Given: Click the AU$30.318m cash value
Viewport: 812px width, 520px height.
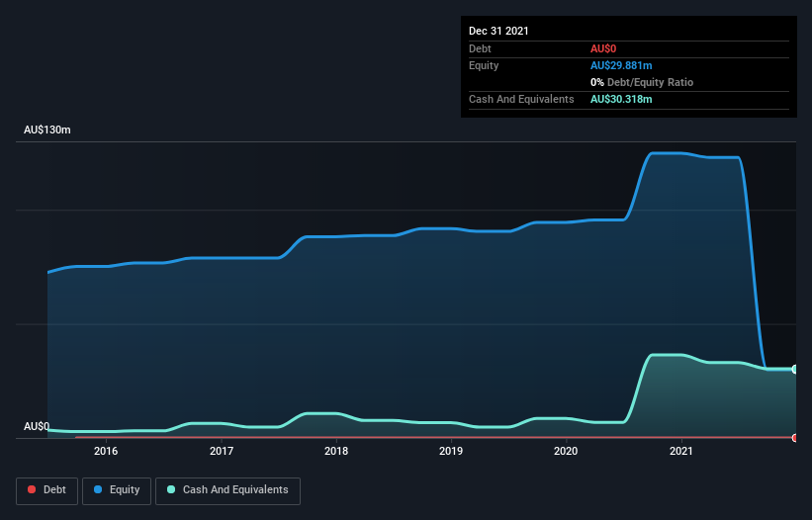Looking at the screenshot, I should click(621, 99).
